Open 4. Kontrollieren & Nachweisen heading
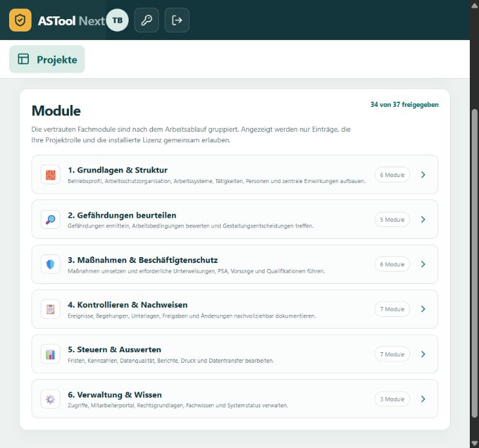Image resolution: width=479 pixels, height=448 pixels. point(128,305)
